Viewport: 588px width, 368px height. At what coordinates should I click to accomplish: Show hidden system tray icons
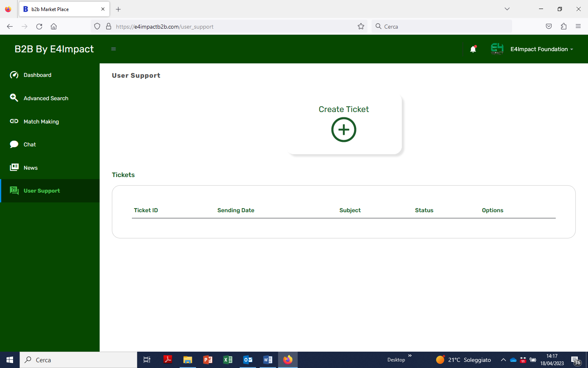(x=503, y=360)
